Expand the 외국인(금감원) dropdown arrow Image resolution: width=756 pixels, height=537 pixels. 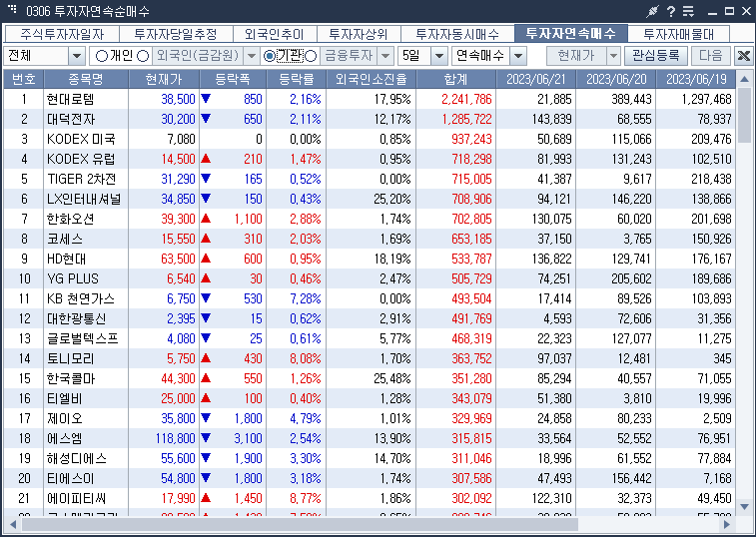[x=252, y=56]
